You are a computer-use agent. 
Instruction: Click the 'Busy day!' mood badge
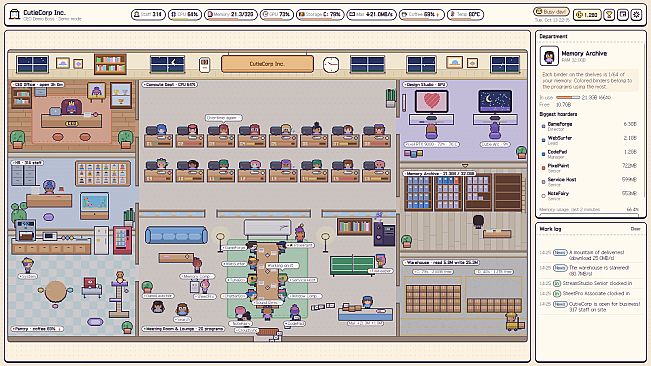click(551, 12)
